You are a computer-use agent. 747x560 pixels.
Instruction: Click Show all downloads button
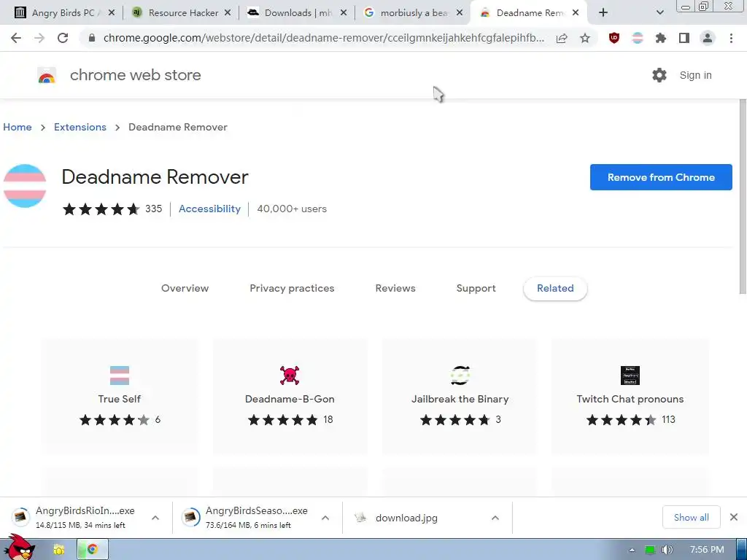(x=692, y=518)
